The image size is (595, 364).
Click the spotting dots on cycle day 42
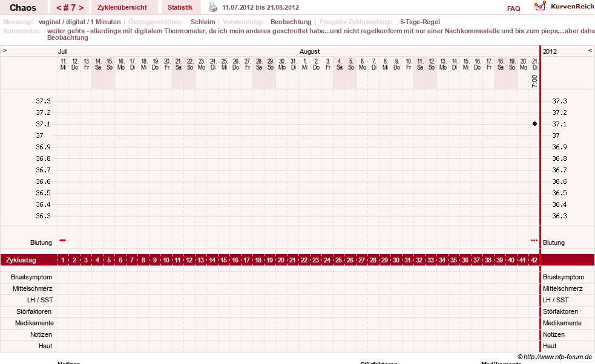pos(534,241)
